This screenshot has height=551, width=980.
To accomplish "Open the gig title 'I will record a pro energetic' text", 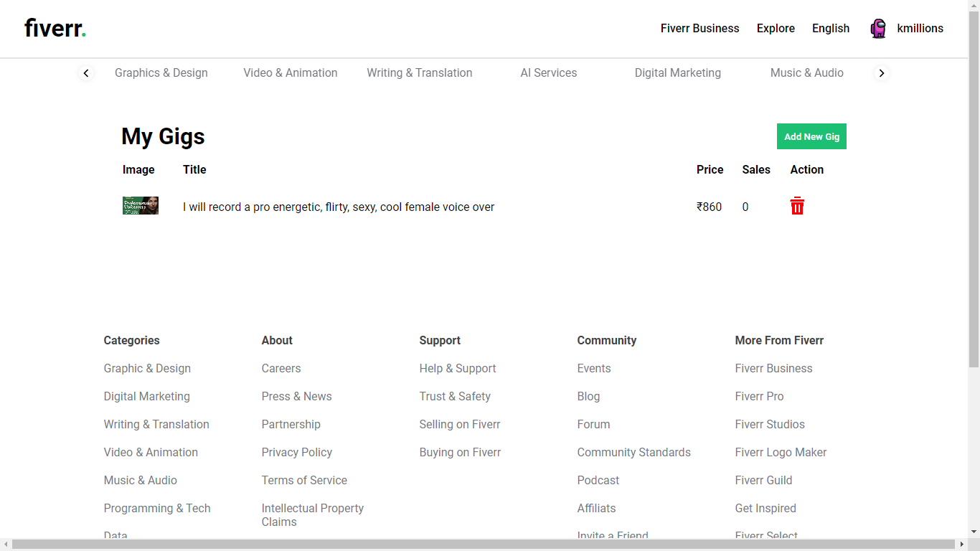I will 339,207.
